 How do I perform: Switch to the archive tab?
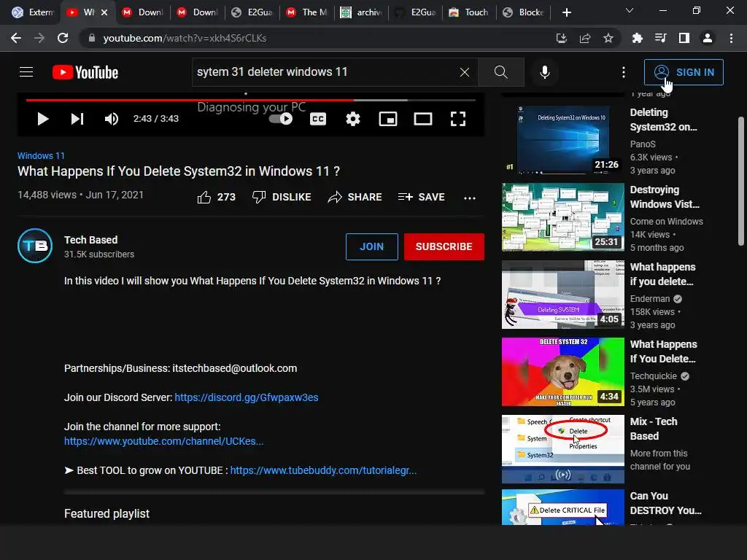coord(362,12)
